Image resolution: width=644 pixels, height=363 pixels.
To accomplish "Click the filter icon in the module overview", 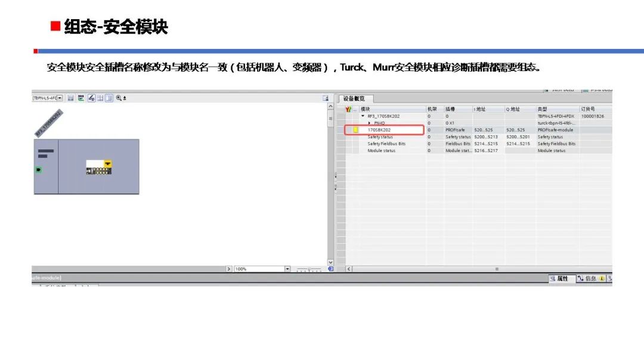I will (x=348, y=109).
